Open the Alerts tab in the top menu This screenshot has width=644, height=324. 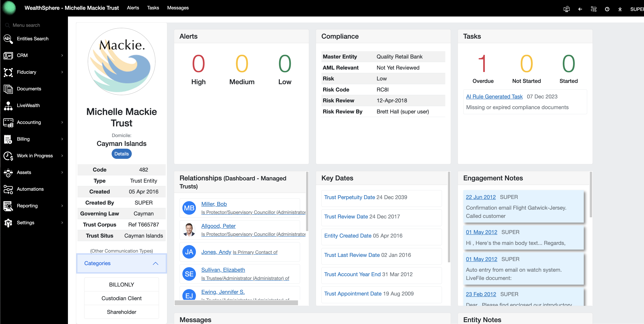point(133,8)
